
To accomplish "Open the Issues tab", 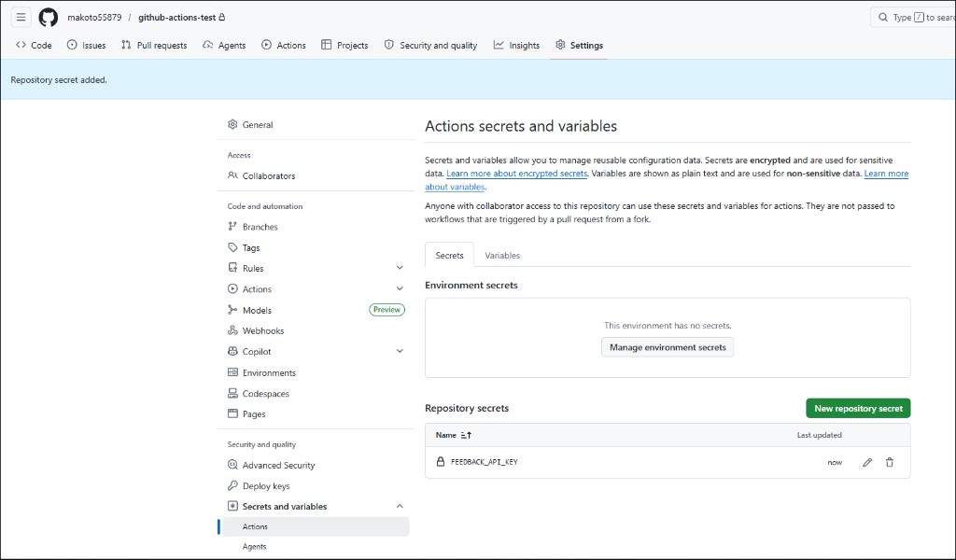I will pyautogui.click(x=86, y=45).
